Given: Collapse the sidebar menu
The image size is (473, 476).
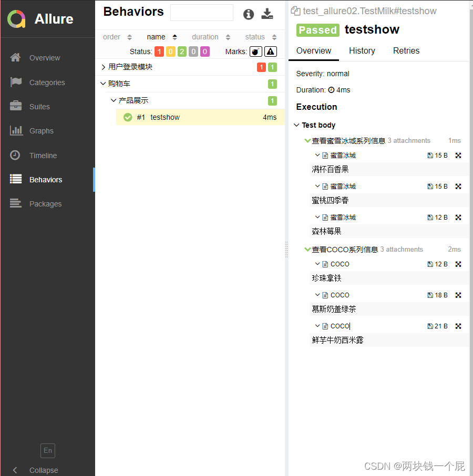Looking at the screenshot, I should coord(36,470).
